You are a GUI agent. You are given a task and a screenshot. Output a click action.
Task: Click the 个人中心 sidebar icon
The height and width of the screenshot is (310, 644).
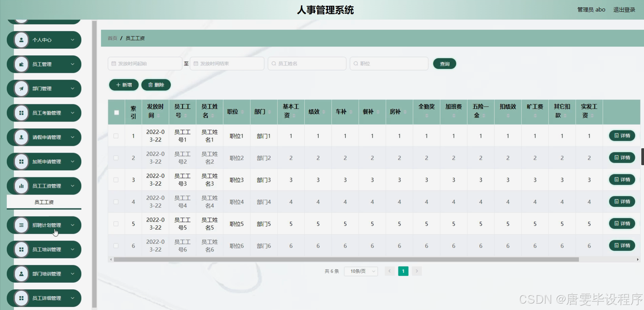21,40
